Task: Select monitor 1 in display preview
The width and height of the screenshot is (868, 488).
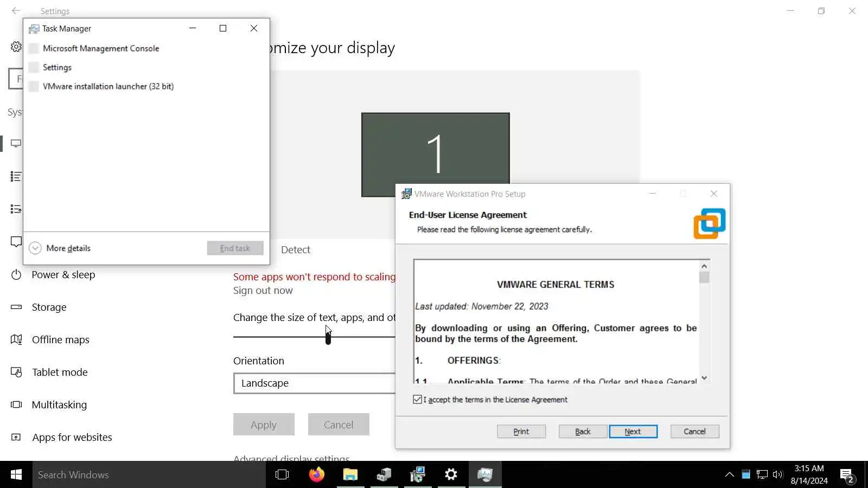Action: [x=436, y=155]
